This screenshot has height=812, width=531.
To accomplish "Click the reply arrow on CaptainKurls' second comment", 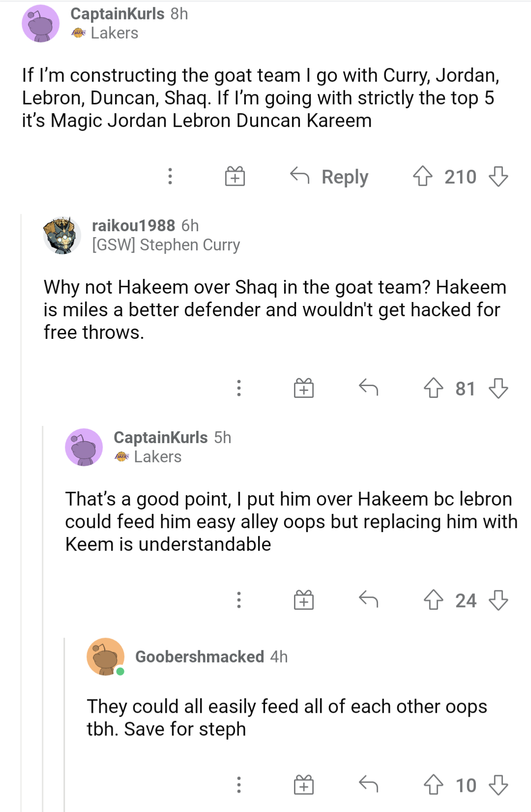I will click(370, 600).
